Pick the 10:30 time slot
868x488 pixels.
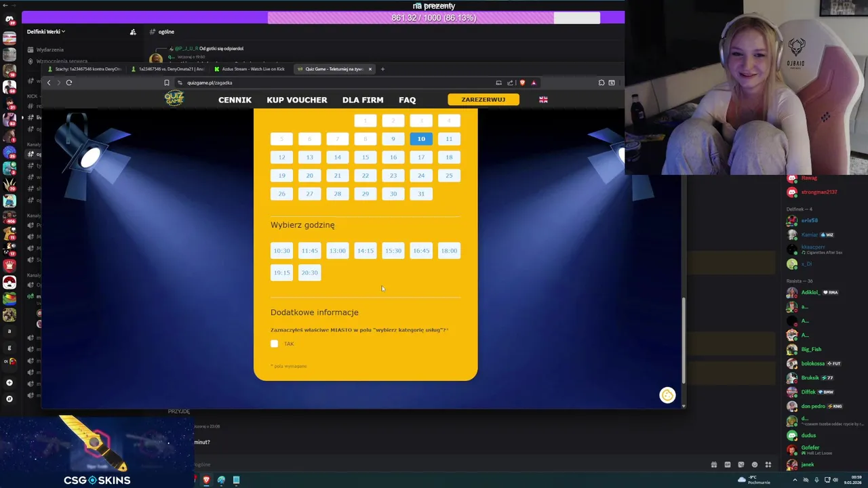pos(281,251)
